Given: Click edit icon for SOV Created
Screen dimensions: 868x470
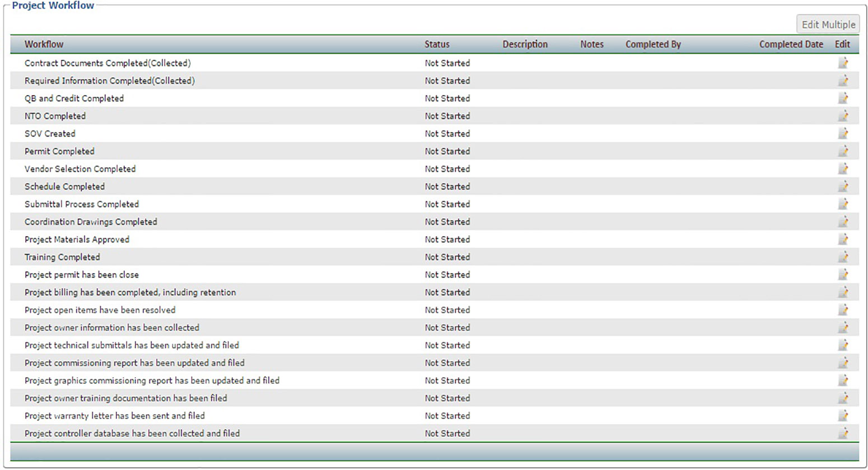Looking at the screenshot, I should coord(843,134).
